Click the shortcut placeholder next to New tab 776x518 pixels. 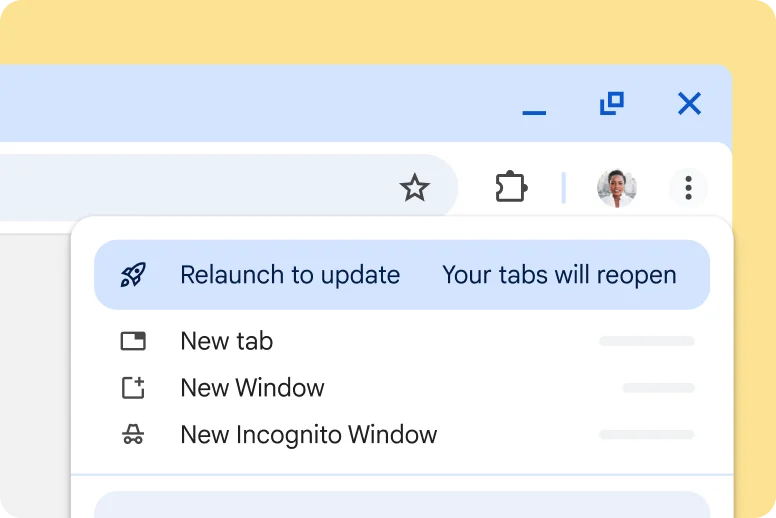tap(646, 341)
